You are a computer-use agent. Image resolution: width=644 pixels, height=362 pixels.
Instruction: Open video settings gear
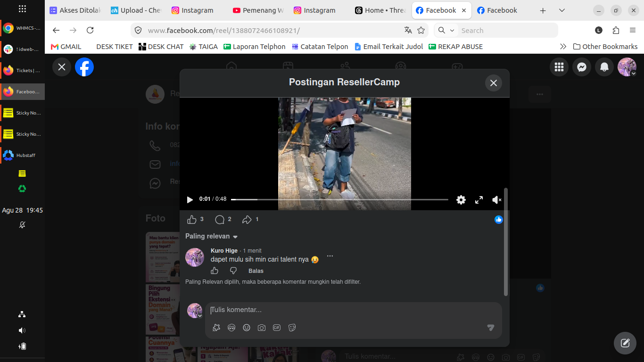461,200
